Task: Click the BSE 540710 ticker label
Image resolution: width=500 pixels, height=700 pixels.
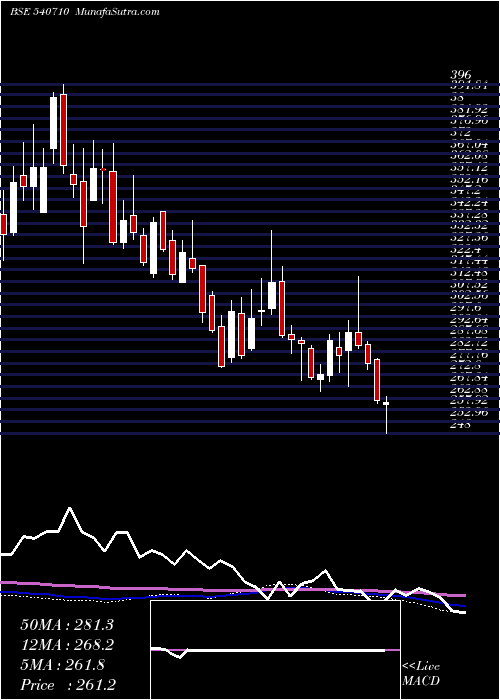Action: point(39,12)
